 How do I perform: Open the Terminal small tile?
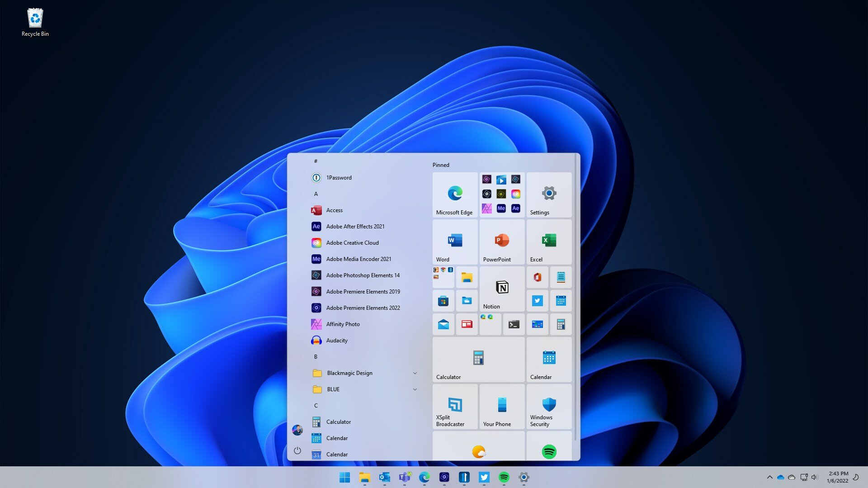(514, 324)
